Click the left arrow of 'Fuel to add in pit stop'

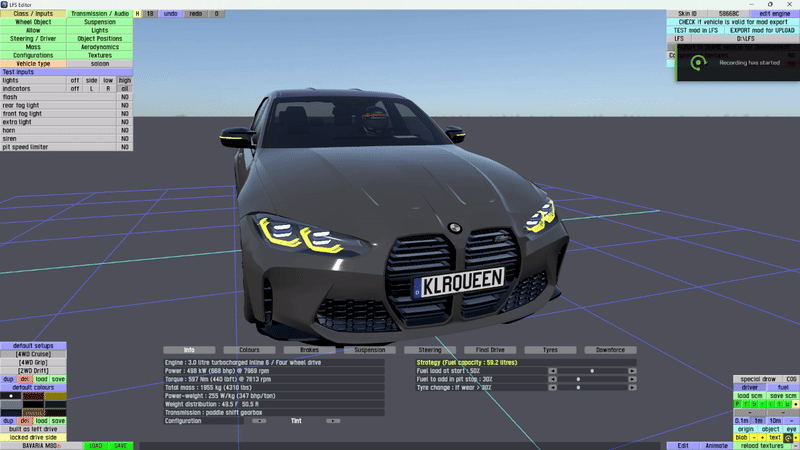pos(553,379)
